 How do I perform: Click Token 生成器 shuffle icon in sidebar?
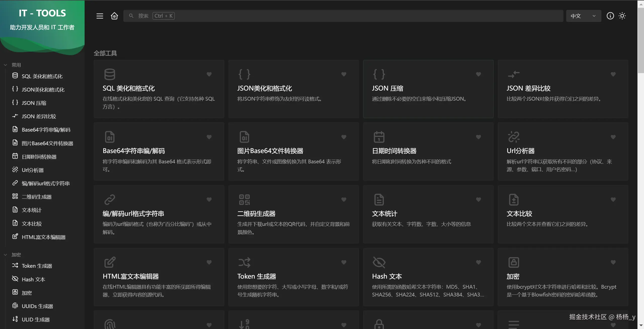point(15,265)
